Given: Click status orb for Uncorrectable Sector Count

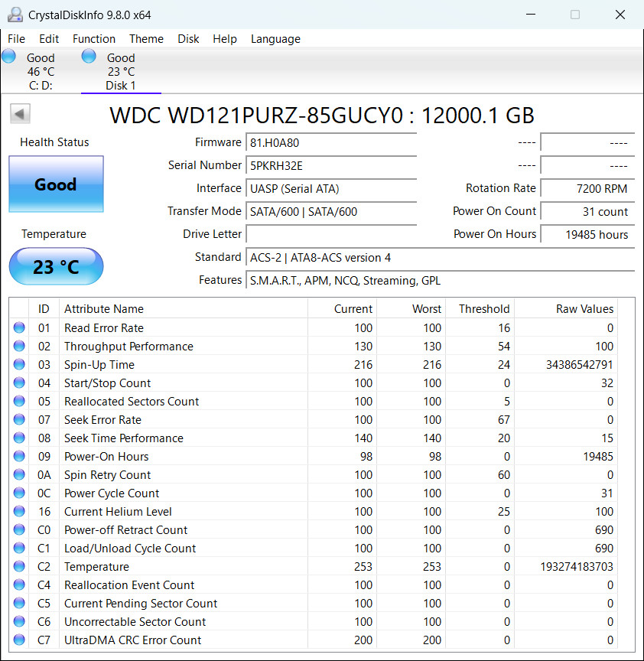Looking at the screenshot, I should tap(19, 621).
